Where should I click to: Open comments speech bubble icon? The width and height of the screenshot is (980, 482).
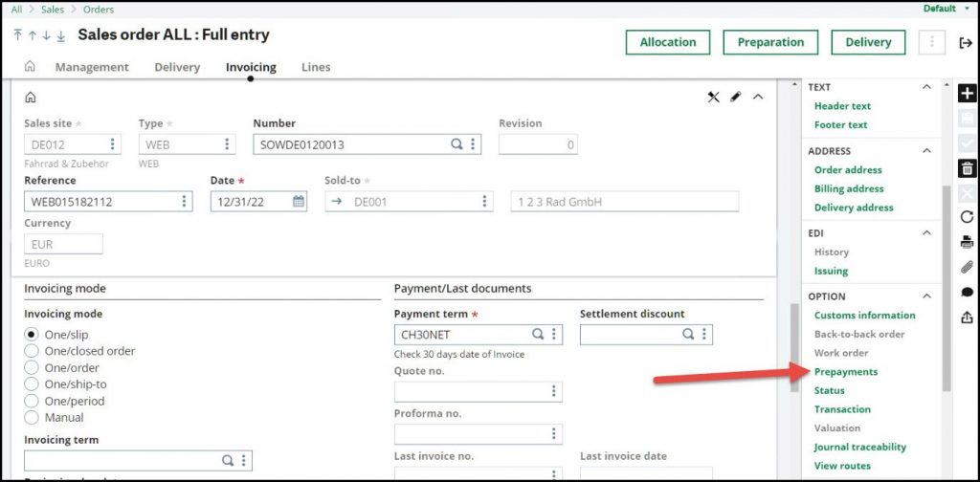coord(967,293)
